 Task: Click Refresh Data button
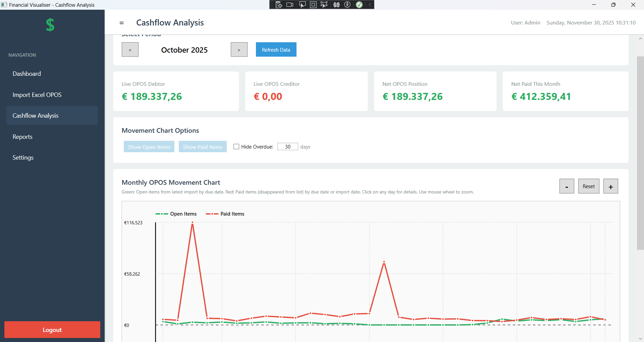click(x=276, y=50)
